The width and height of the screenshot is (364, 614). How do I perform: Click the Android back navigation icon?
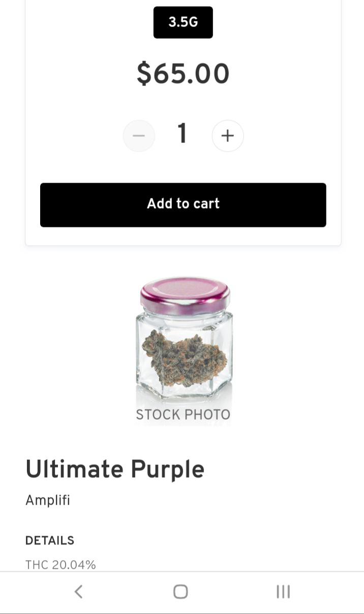(x=79, y=592)
